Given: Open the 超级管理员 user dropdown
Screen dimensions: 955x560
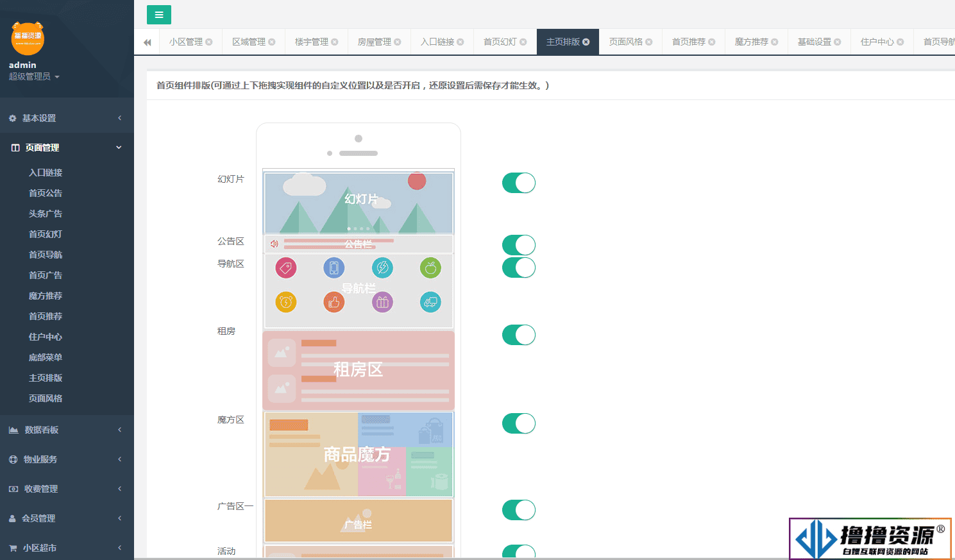Looking at the screenshot, I should pyautogui.click(x=34, y=76).
